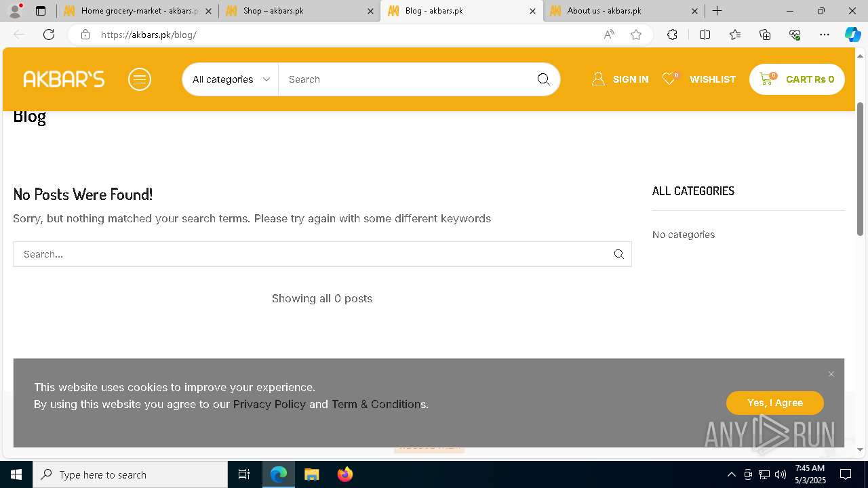Open network status tray icon

(x=764, y=474)
